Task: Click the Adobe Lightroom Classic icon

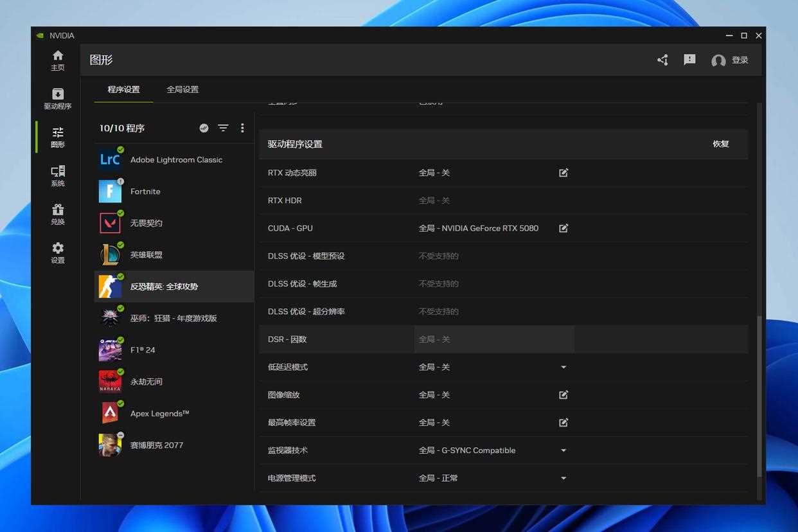Action: click(x=110, y=159)
